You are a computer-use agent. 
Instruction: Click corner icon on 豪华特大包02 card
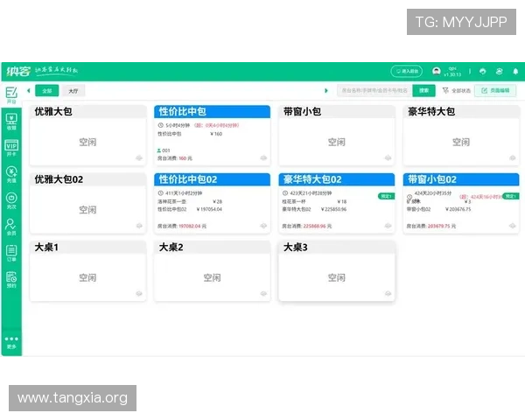(x=388, y=226)
